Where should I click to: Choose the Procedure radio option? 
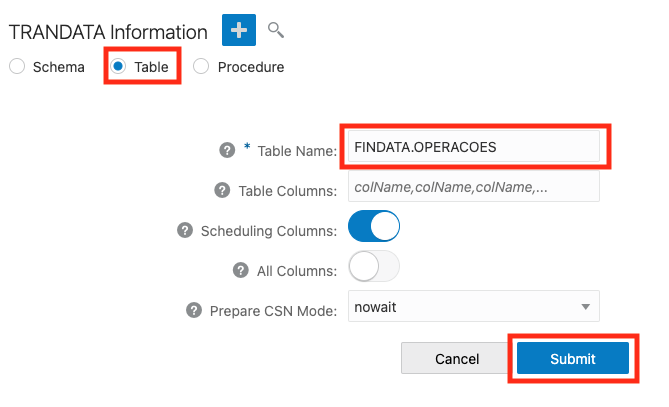click(x=201, y=67)
